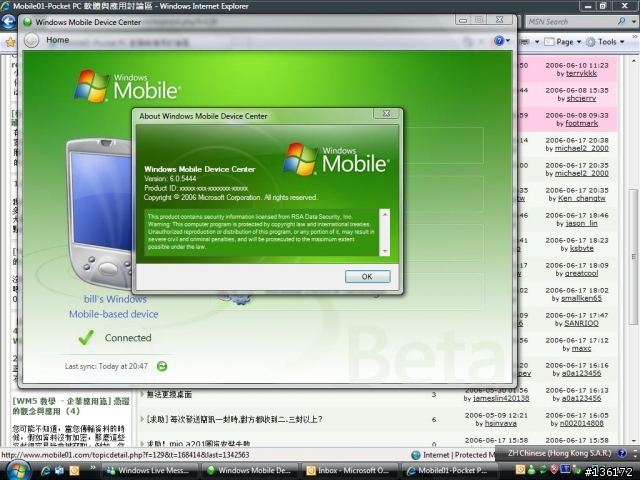Expand the Quick Launch overflow chevron
The image size is (640, 480).
point(93,468)
